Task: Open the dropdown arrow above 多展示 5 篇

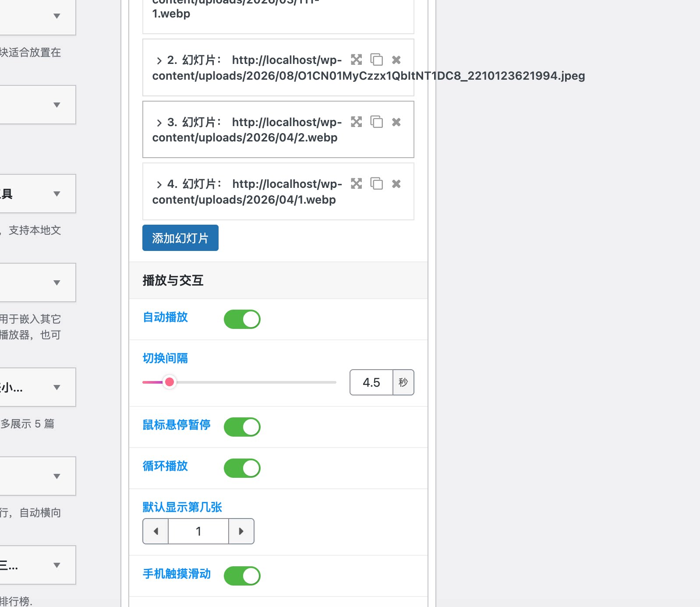Action: (x=57, y=388)
